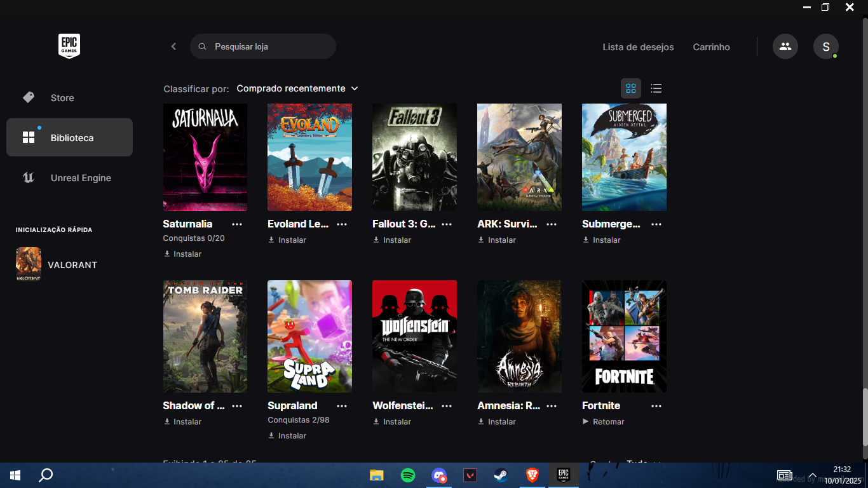868x488 pixels.
Task: Open options menu for Supraland
Action: pyautogui.click(x=342, y=406)
